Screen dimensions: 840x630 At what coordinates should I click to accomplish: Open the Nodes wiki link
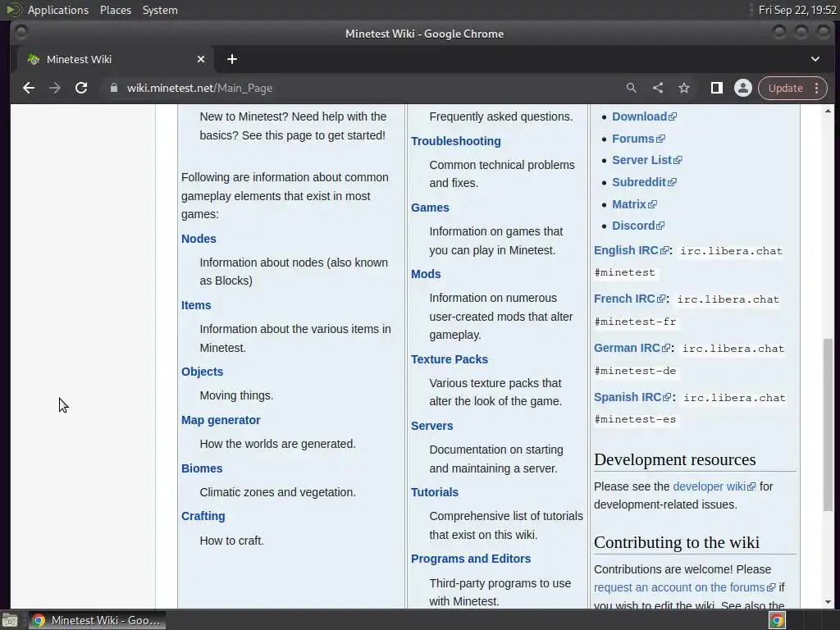point(199,239)
